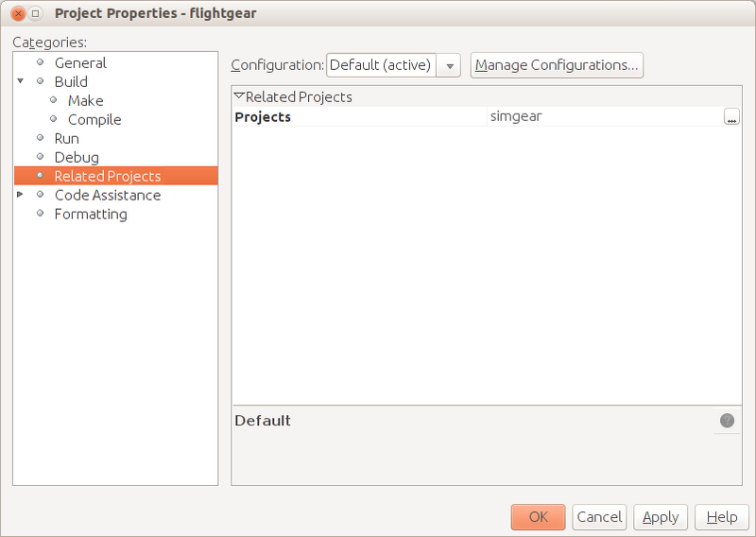The width and height of the screenshot is (756, 537).
Task: Select the Debug category
Action: [77, 157]
